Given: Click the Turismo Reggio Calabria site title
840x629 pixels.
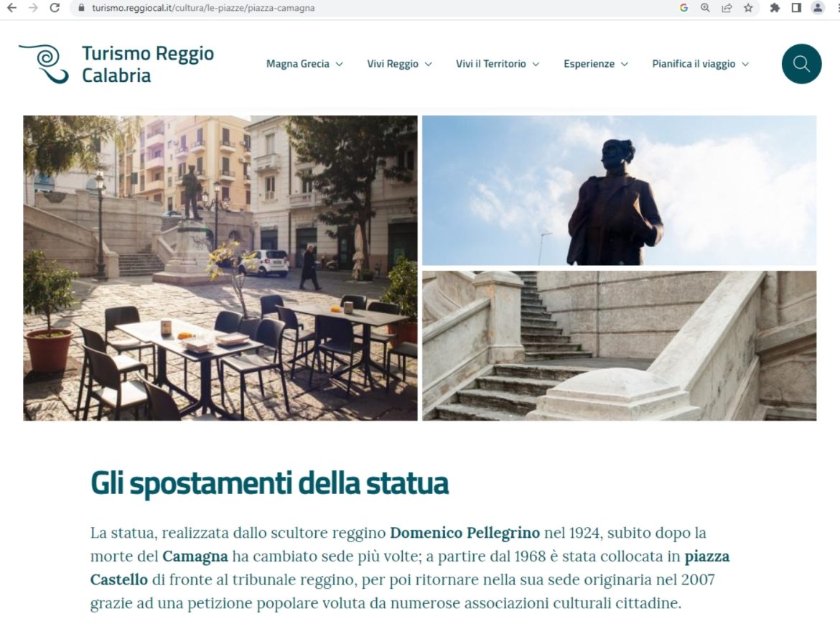Looking at the screenshot, I should coord(148,65).
